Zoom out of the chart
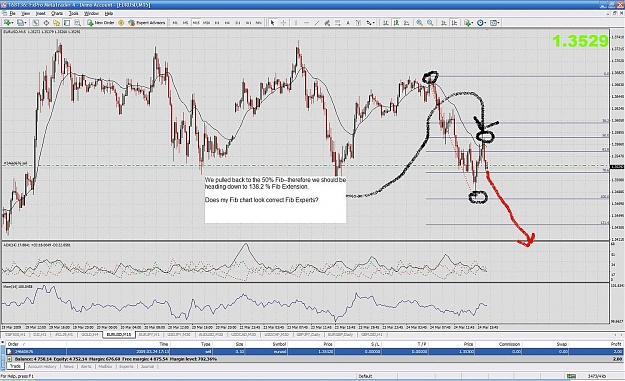This screenshot has width=625, height=381. [430, 23]
